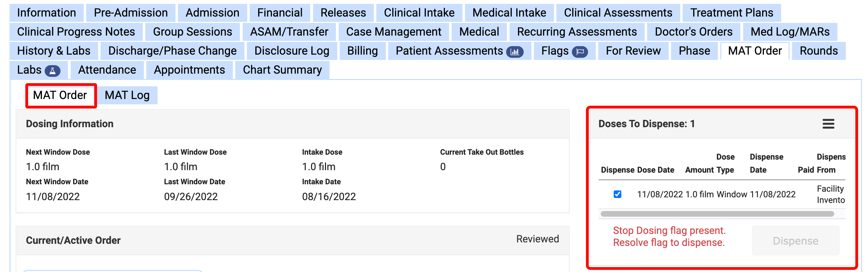Click the disabled Dispense button
The width and height of the screenshot is (868, 272).
[795, 241]
